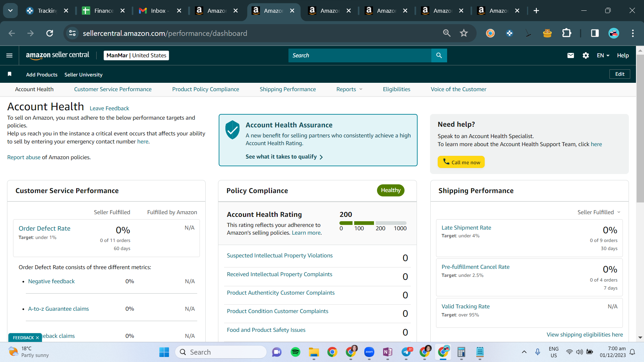Image resolution: width=644 pixels, height=362 pixels.
Task: Select the Account Health tab
Action: tap(34, 89)
